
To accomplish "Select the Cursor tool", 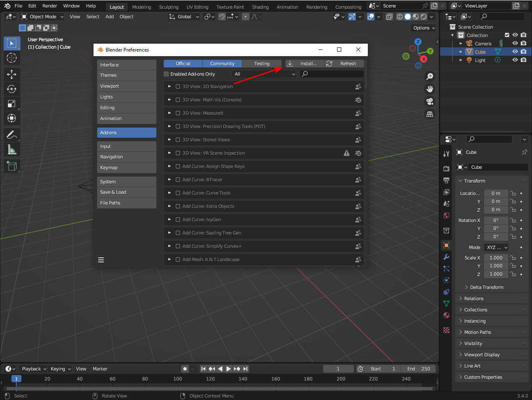I will [x=12, y=58].
